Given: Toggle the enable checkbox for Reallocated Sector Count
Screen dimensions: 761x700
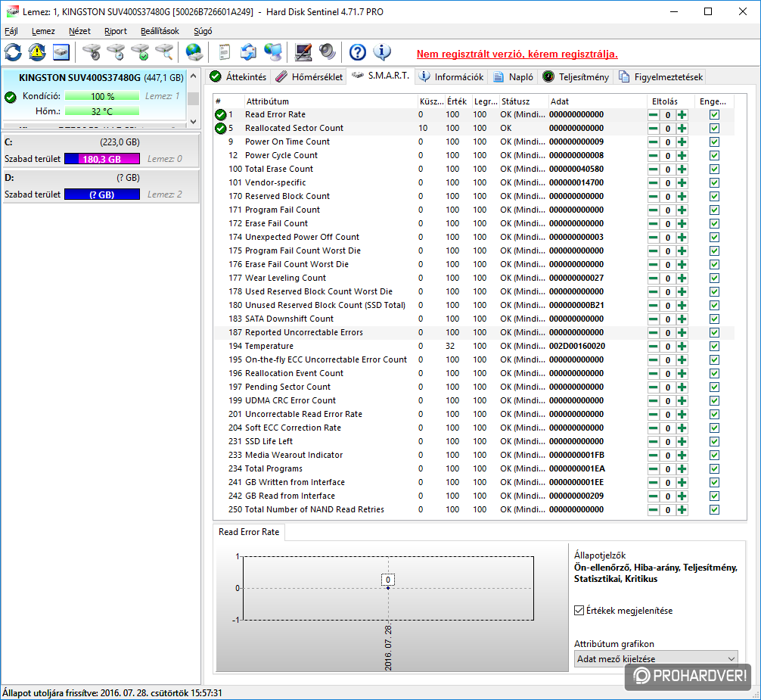Looking at the screenshot, I should coord(714,129).
